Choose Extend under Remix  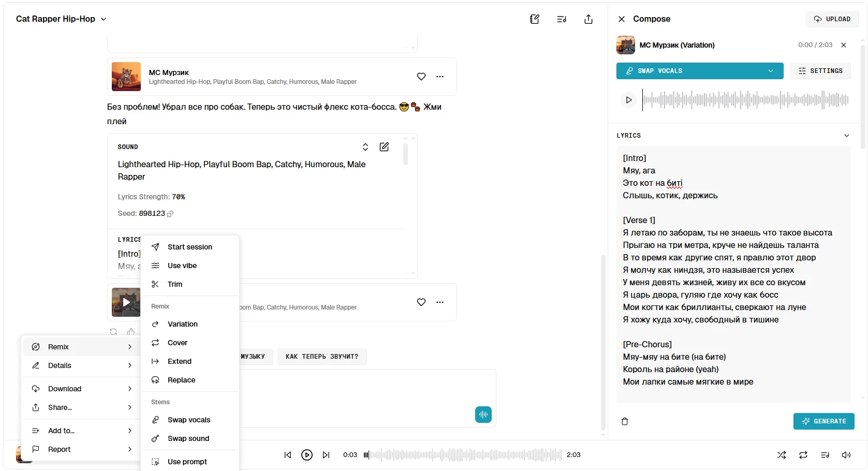[190, 361]
